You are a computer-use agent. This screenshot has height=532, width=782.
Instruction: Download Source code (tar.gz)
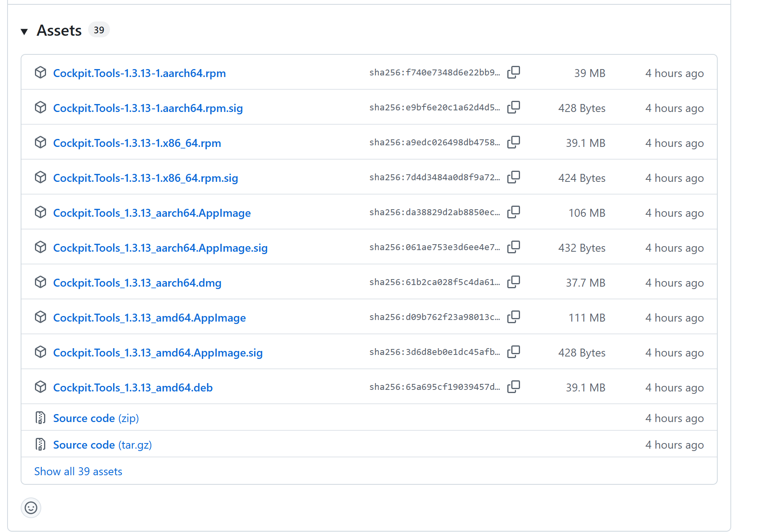[102, 445]
